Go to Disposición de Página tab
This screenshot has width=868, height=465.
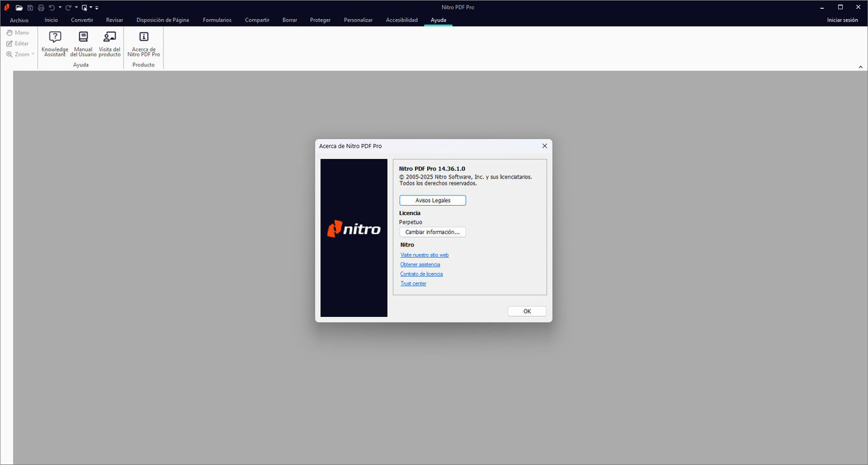pyautogui.click(x=163, y=20)
